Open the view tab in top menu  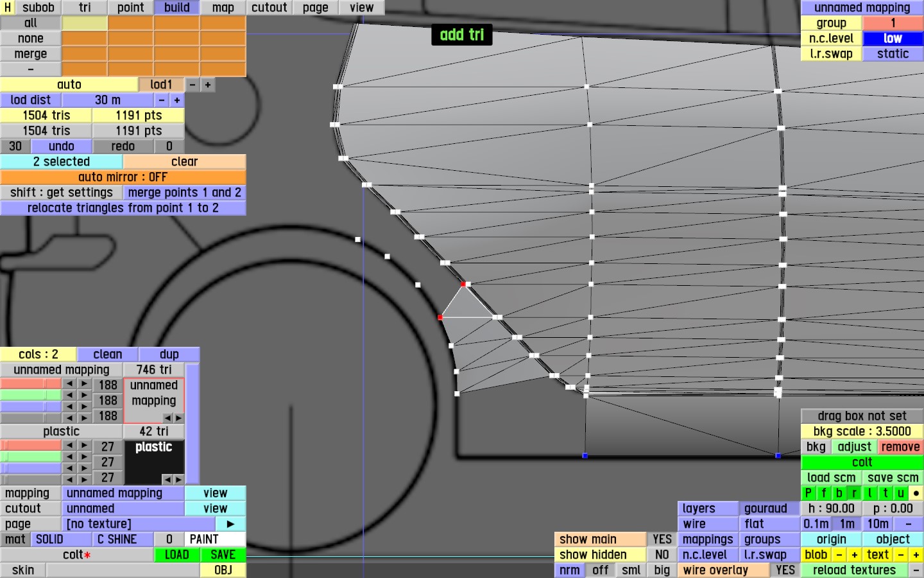click(362, 8)
